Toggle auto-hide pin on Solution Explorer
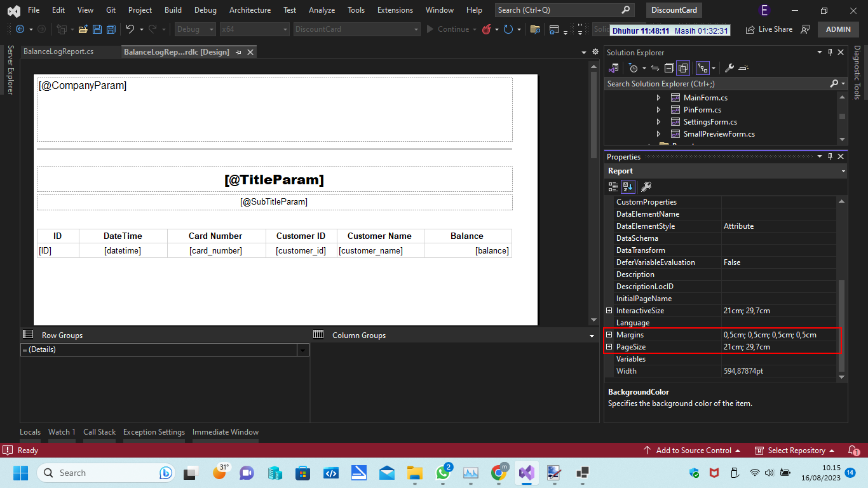 coord(830,52)
